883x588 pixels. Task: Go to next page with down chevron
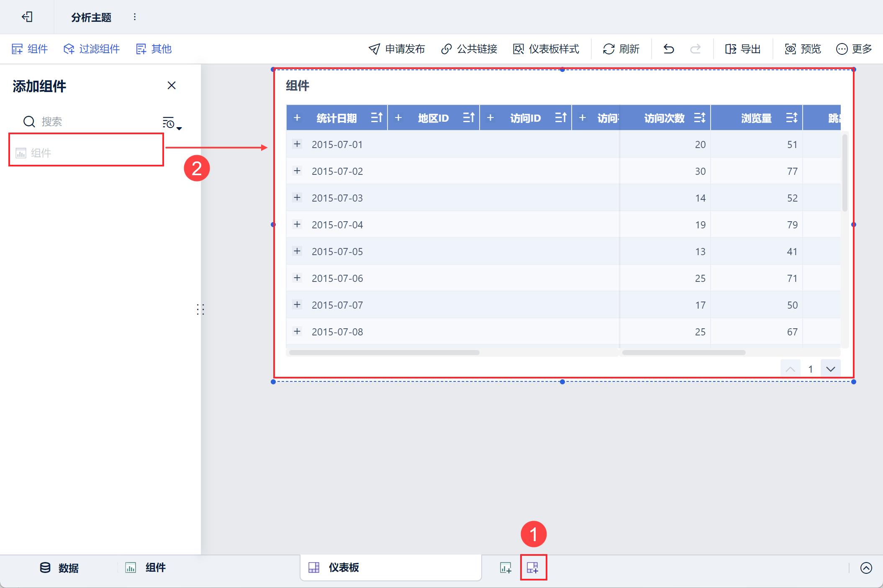point(831,369)
